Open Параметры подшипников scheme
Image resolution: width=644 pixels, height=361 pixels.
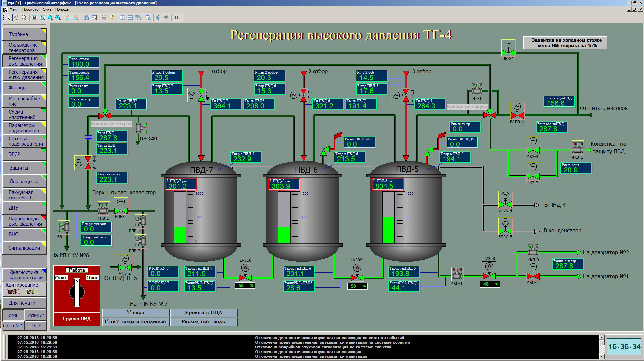pyautogui.click(x=24, y=128)
